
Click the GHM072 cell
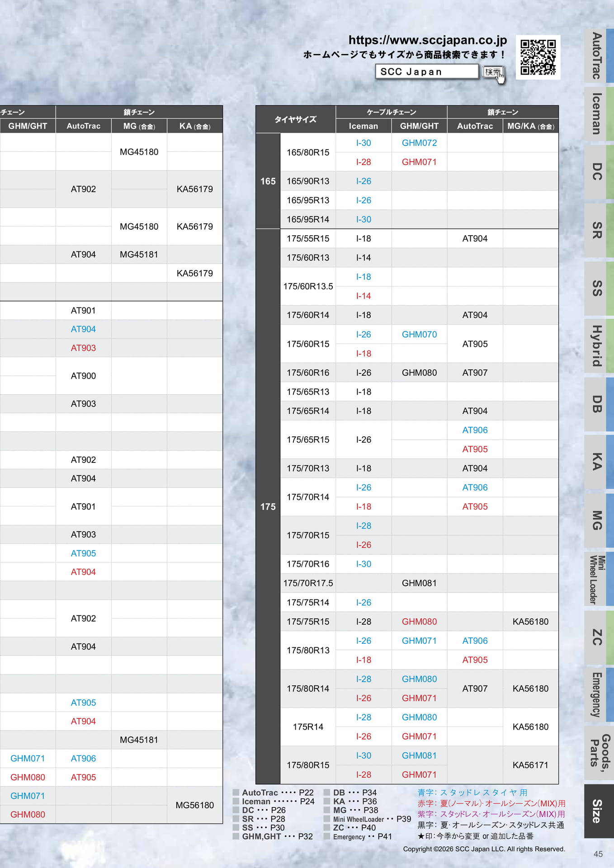419,143
